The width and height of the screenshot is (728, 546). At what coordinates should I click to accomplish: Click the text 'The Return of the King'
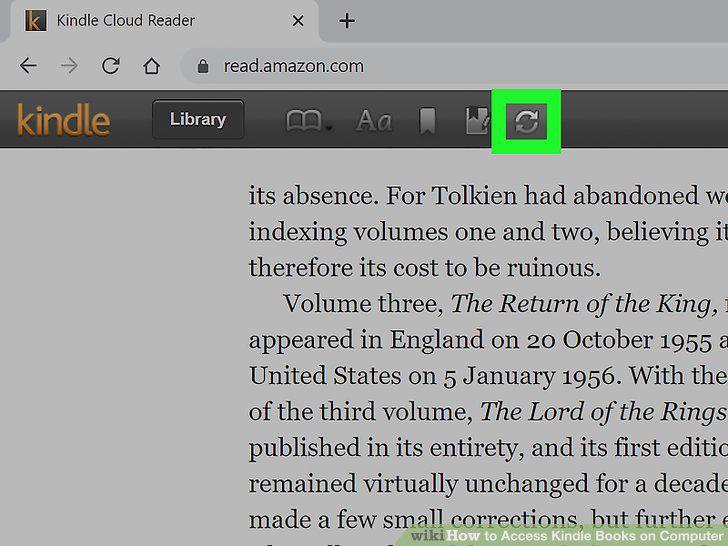pyautogui.click(x=581, y=304)
